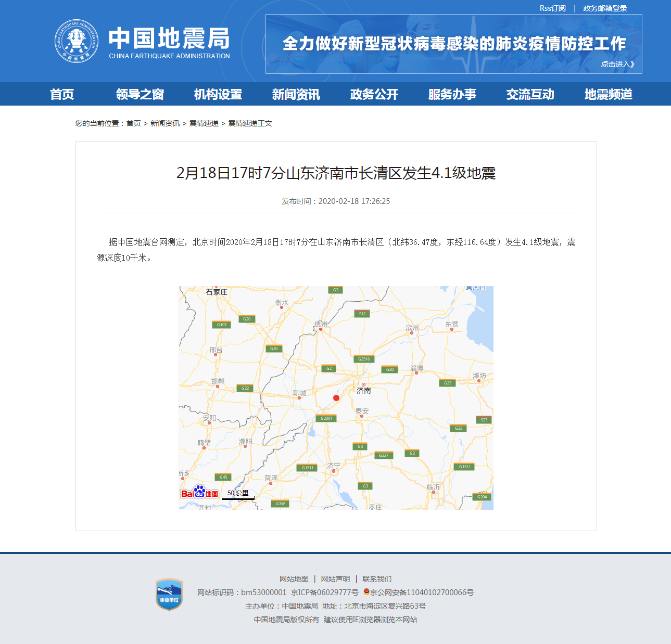Viewport: 671px width, 644px height.
Task: Click 震情速递 in the breadcrumb trail
Action: (204, 123)
